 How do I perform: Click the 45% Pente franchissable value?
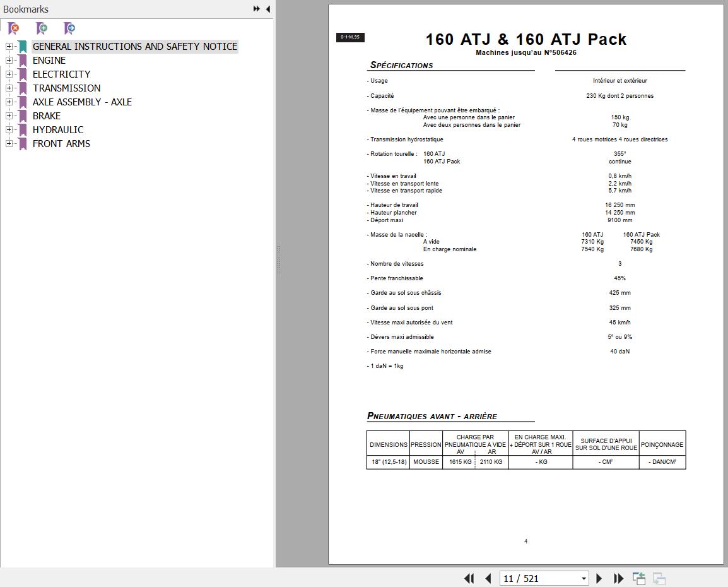[620, 278]
